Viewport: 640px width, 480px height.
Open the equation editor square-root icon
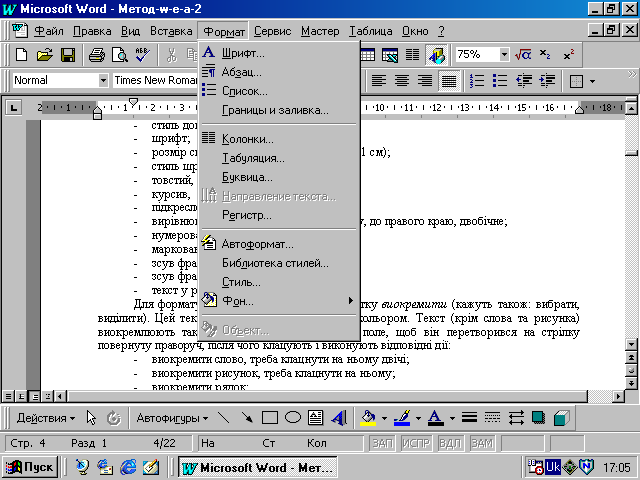pyautogui.click(x=523, y=54)
